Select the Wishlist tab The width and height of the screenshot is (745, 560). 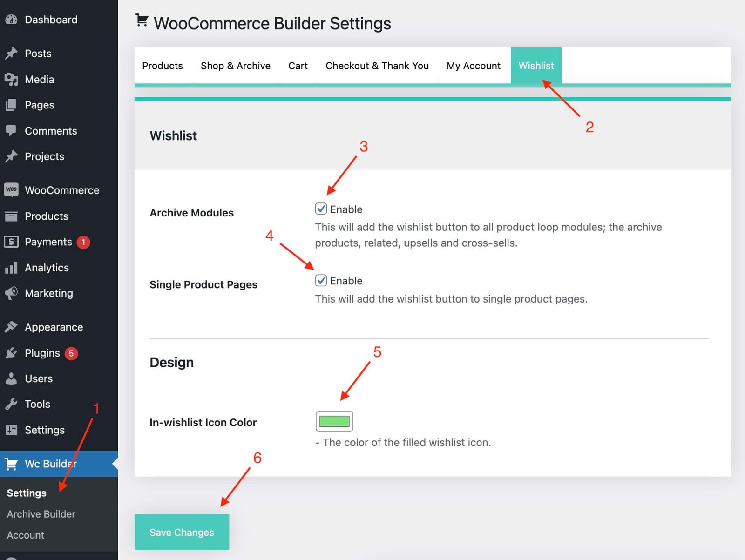[536, 66]
